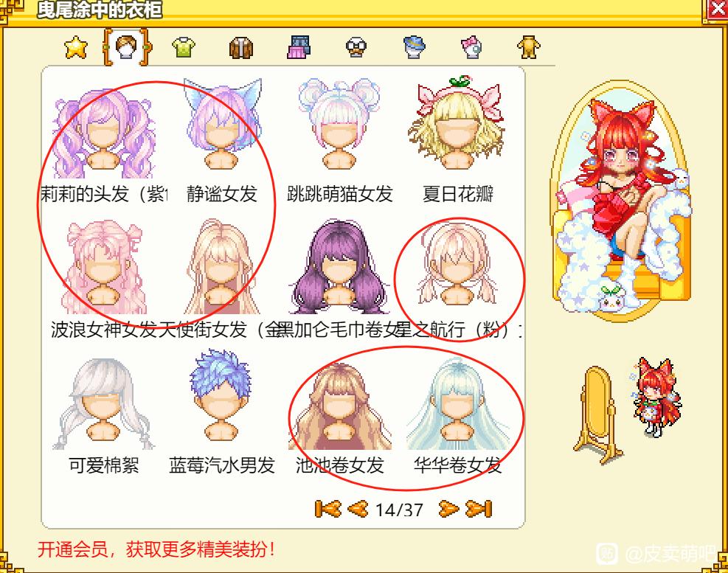This screenshot has height=573, width=728.
Task: Open the golden full-body suit category
Action: click(528, 47)
